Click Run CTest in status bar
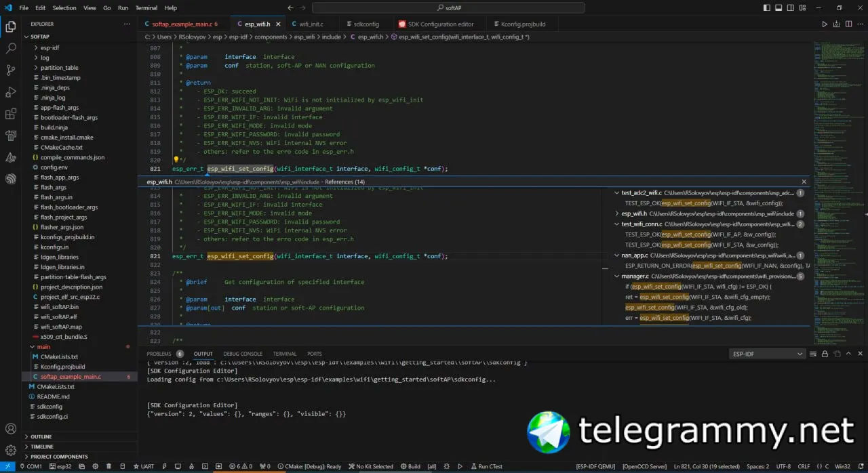This screenshot has width=868, height=473. (486, 466)
